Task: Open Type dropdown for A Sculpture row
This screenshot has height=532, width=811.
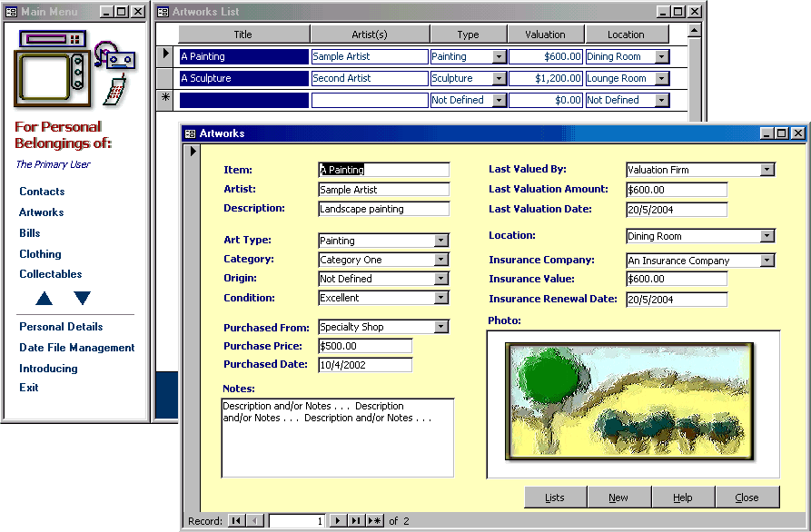Action: coord(499,79)
